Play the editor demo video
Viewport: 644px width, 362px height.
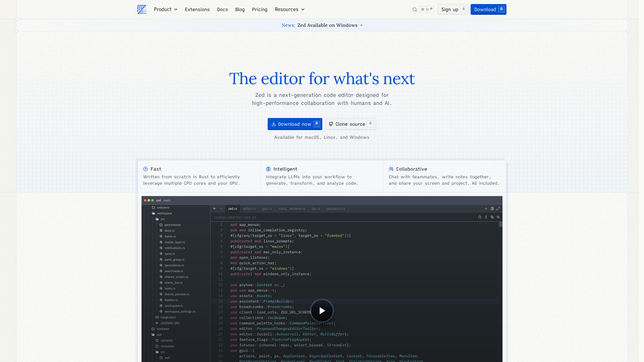coord(322,311)
